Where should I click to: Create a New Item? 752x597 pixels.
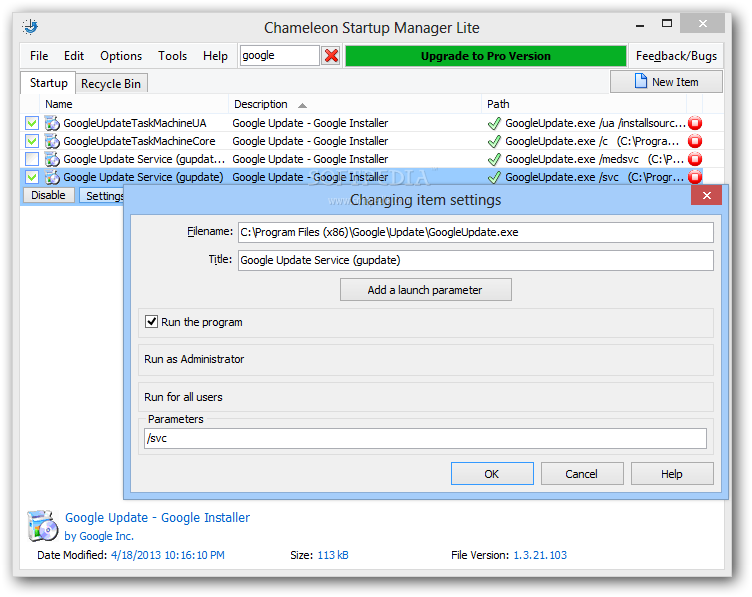click(667, 82)
